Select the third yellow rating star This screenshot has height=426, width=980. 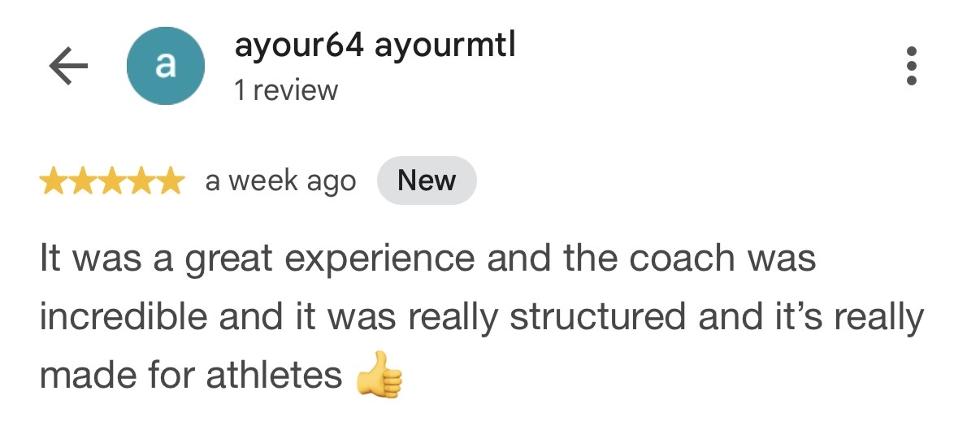[x=111, y=181]
